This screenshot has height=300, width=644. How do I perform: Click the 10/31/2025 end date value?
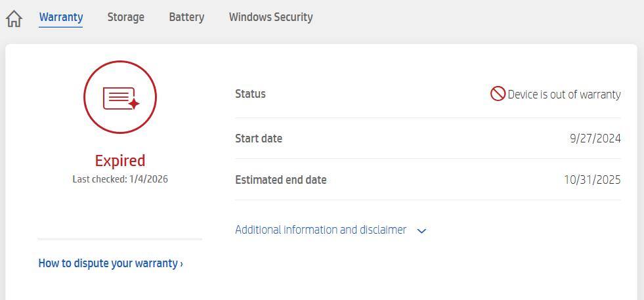point(592,180)
